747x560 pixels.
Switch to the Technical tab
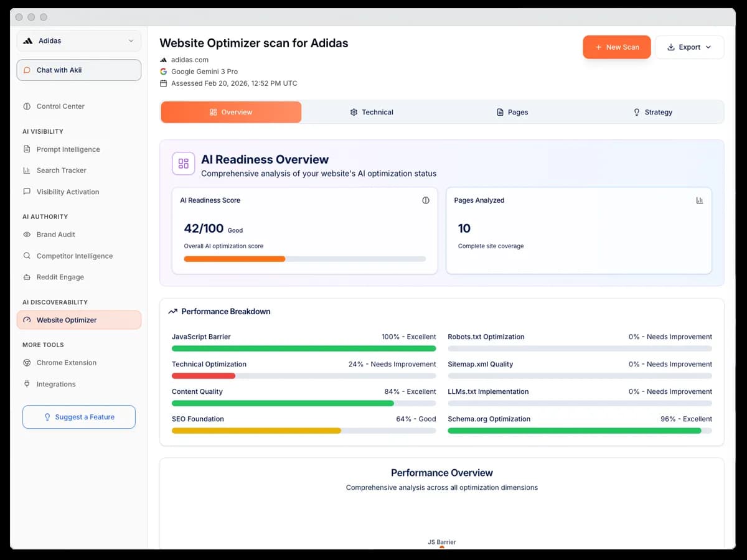tap(372, 112)
